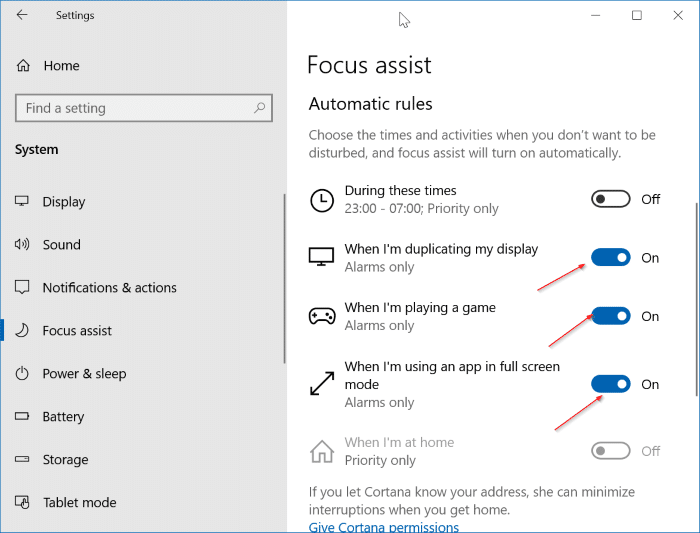The image size is (700, 533).
Task: Open Battery settings
Action: [x=63, y=417]
